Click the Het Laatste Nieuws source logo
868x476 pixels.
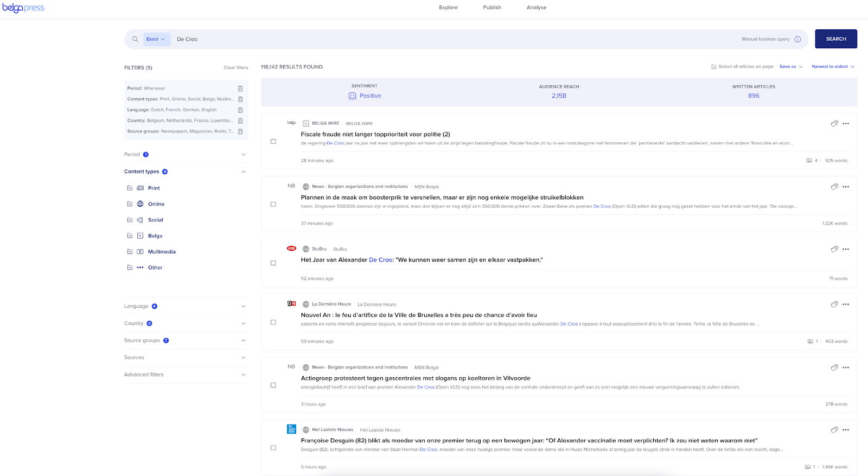[291, 429]
